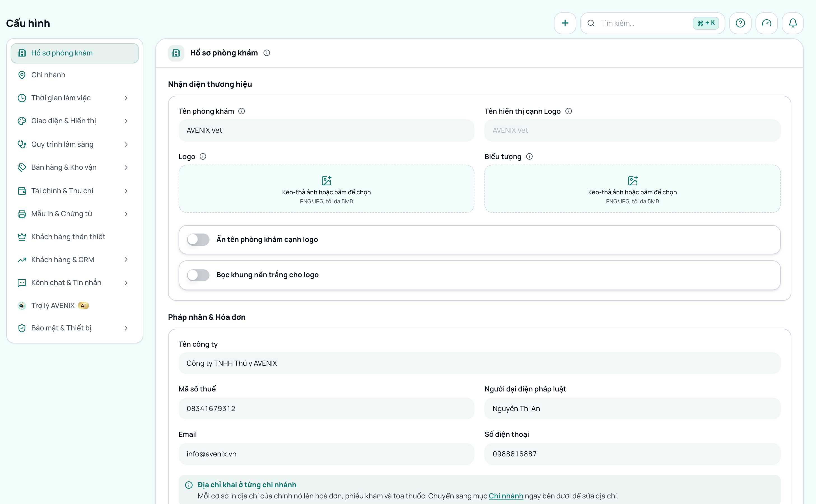Open Trợ lý AVENIX sidebar item

pos(75,306)
